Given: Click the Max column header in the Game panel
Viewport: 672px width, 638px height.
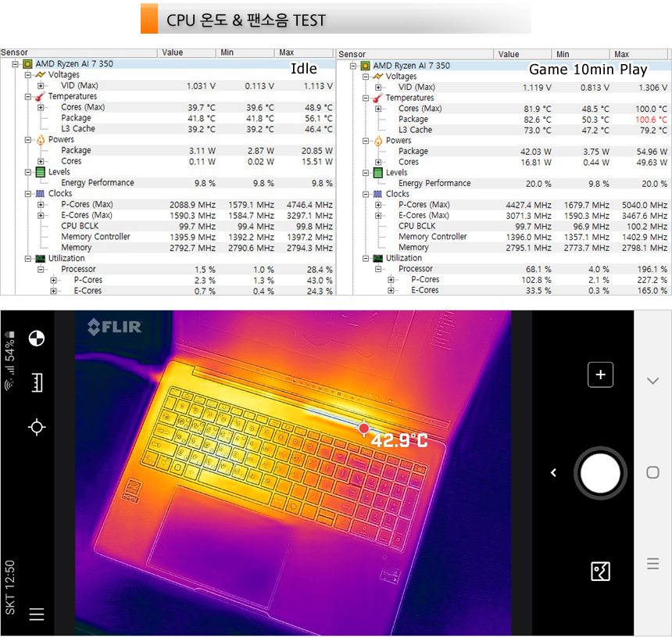Looking at the screenshot, I should click(640, 55).
